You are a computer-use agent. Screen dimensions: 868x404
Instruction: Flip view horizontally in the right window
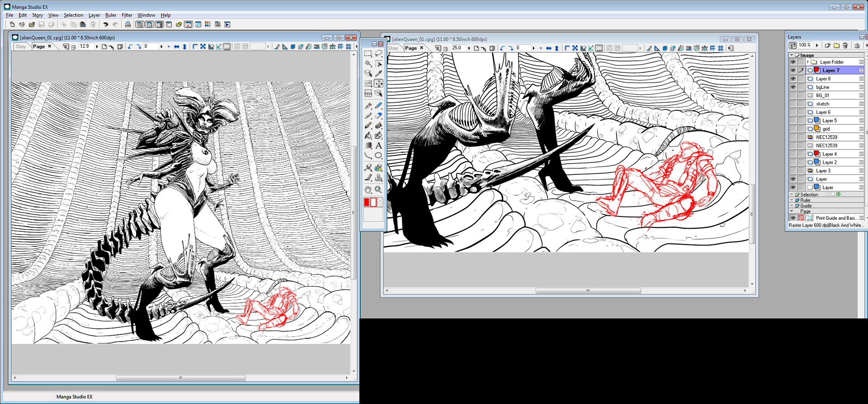click(548, 48)
